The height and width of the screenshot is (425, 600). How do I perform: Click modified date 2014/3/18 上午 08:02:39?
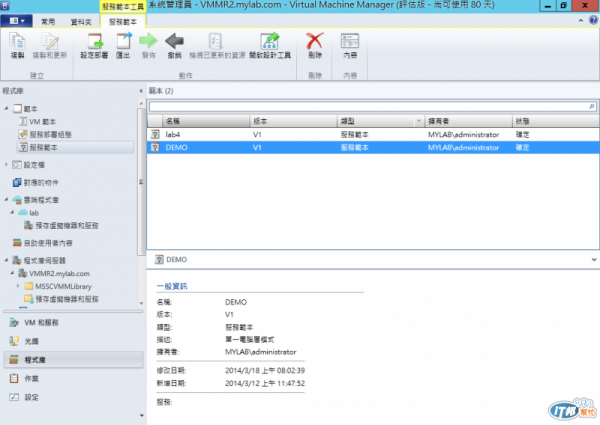tap(265, 370)
